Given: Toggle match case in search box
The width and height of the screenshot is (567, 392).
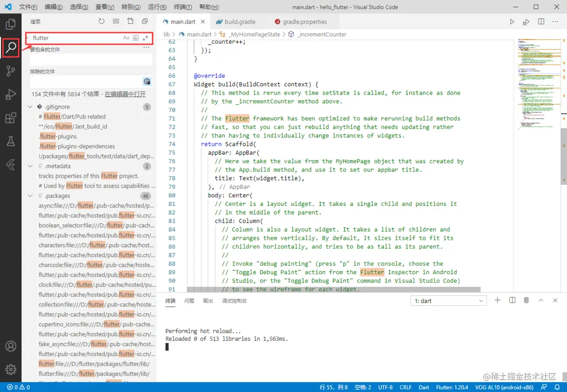Looking at the screenshot, I should pyautogui.click(x=126, y=38).
